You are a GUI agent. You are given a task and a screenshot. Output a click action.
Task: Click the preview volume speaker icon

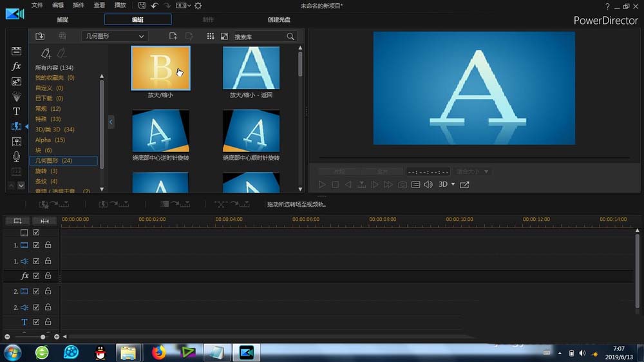428,185
